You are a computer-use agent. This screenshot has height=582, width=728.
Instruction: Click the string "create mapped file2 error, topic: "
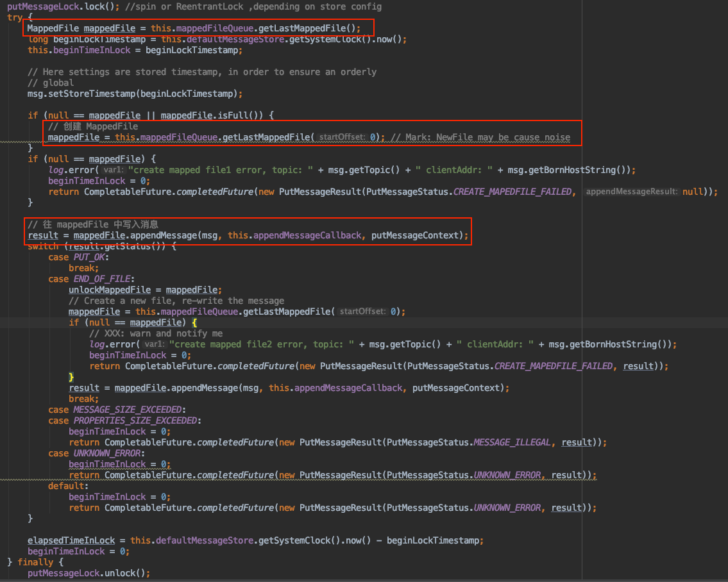262,344
